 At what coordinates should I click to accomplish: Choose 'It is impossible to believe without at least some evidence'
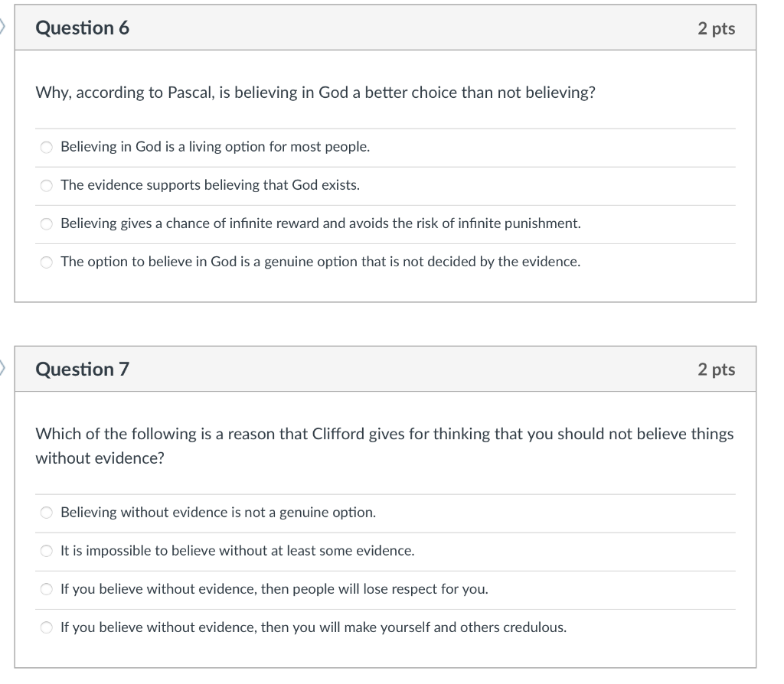click(x=46, y=550)
